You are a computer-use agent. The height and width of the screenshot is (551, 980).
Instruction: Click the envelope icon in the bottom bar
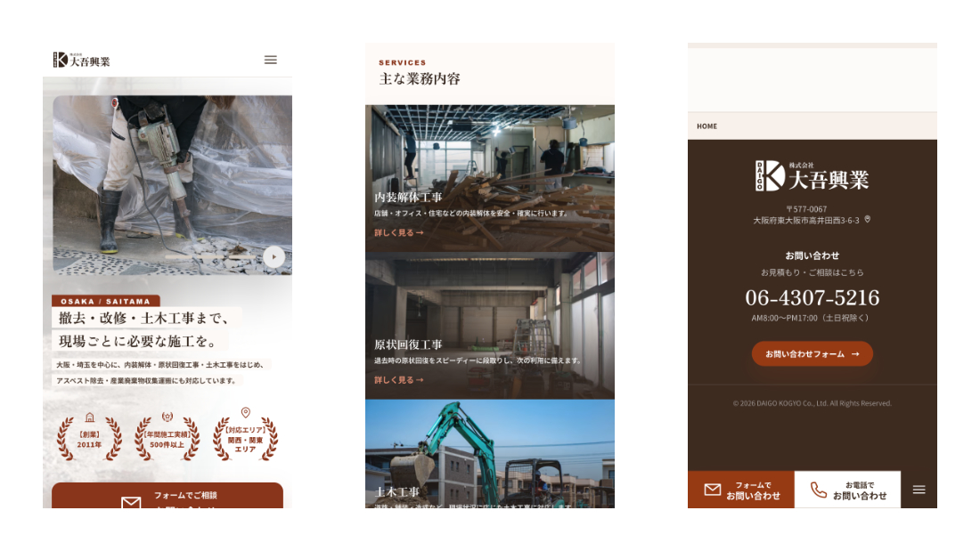pyautogui.click(x=713, y=490)
